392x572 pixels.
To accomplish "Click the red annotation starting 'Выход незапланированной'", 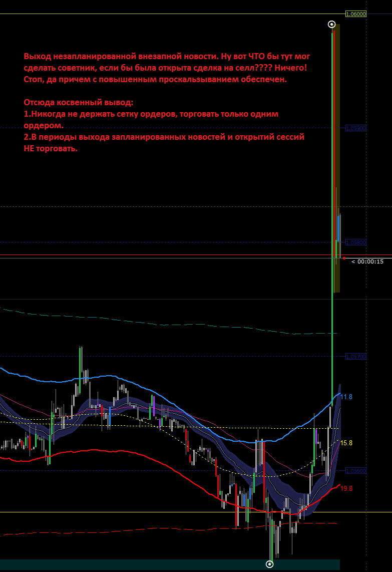I will (x=167, y=68).
